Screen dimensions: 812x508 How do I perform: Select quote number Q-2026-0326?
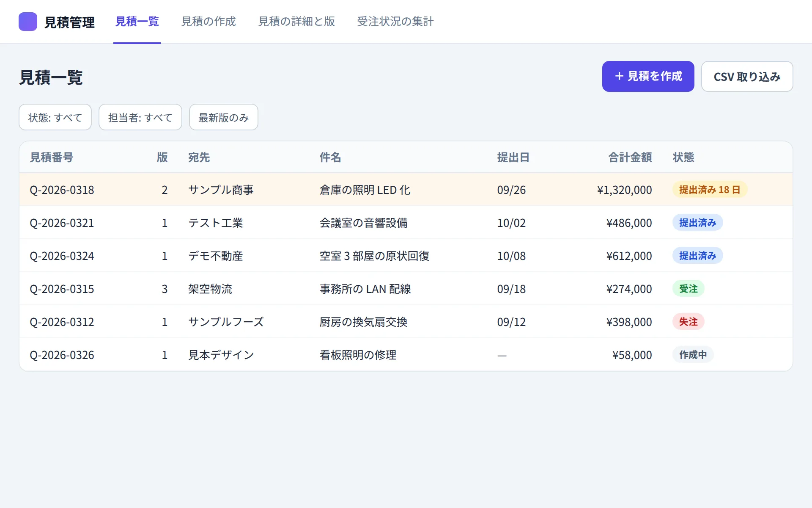point(62,355)
